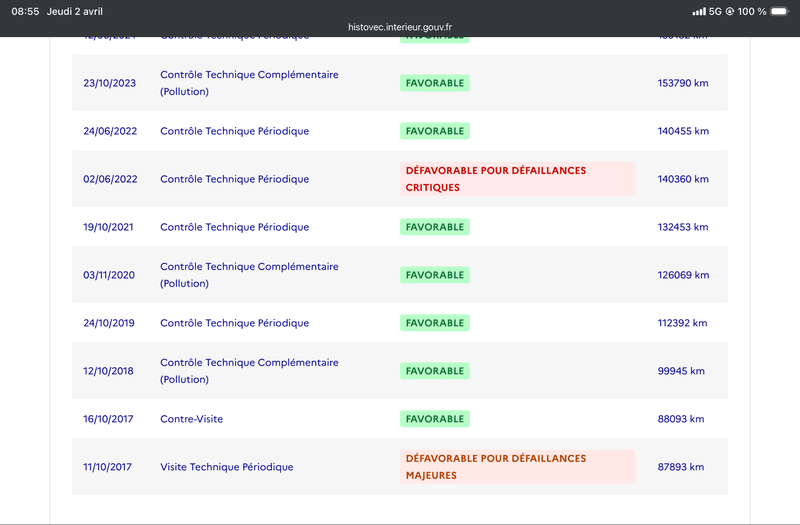Tap the battery icon in status bar
Viewport: 800px width, 525px height.
coord(780,11)
